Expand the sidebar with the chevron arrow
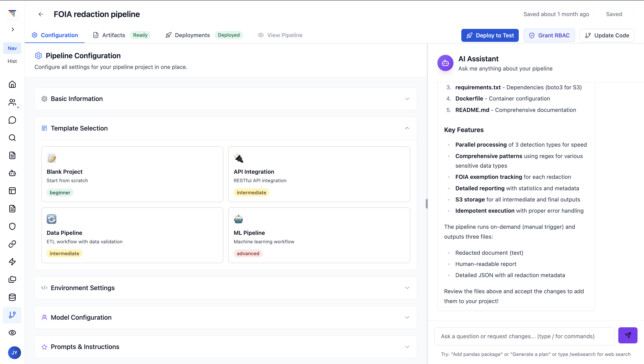The width and height of the screenshot is (644, 364). tap(13, 29)
